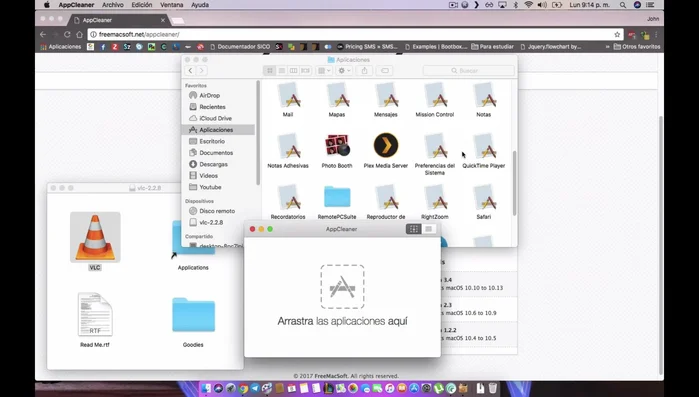The height and width of the screenshot is (397, 699).
Task: Open Trash from the Dock
Action: coord(493,388)
